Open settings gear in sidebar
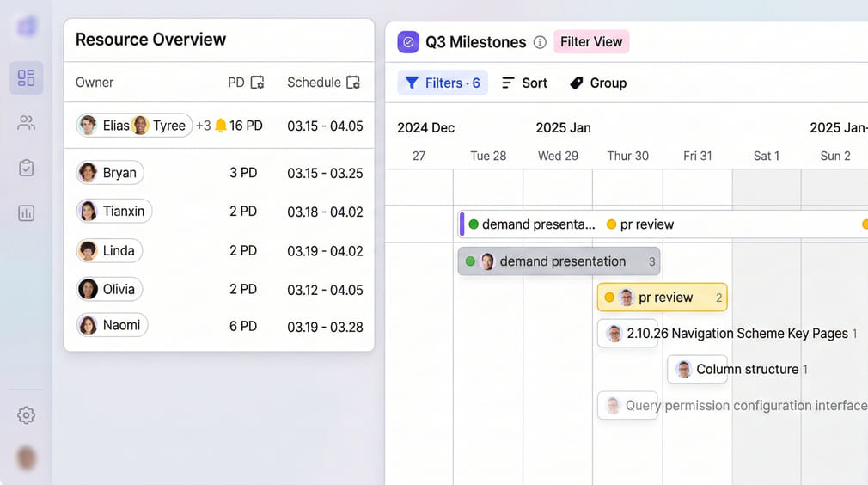 click(x=26, y=415)
